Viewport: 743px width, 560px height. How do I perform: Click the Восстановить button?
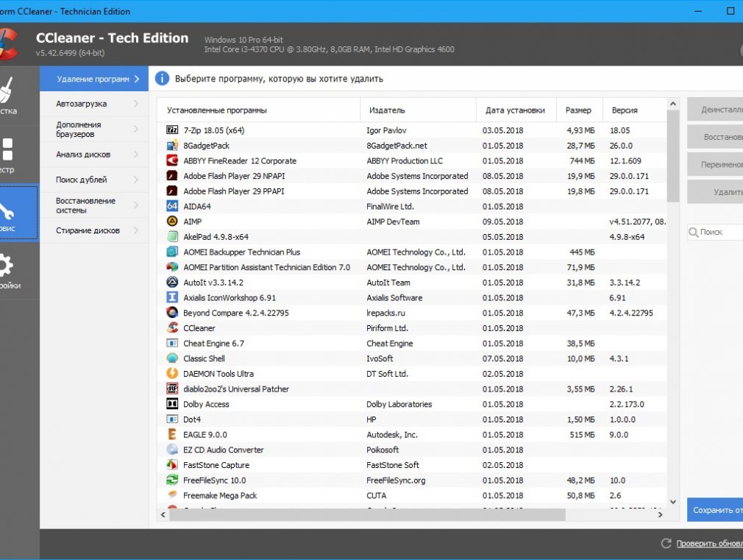715,137
